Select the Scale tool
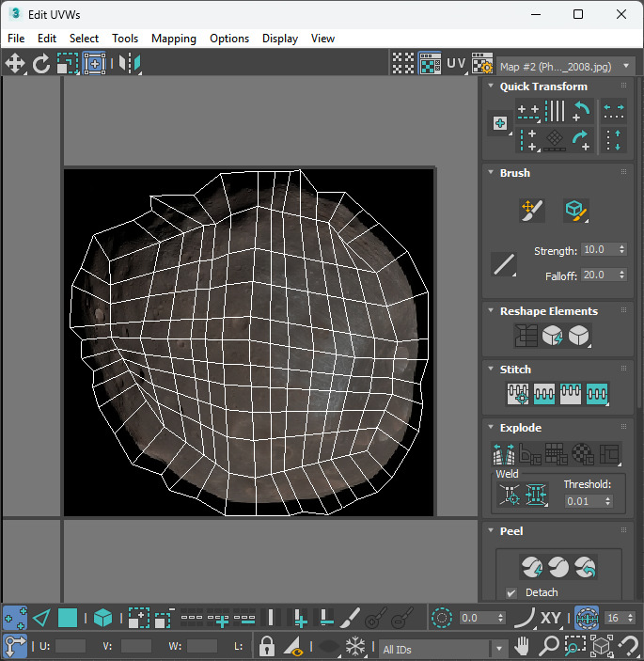The height and width of the screenshot is (661, 644). (68, 64)
